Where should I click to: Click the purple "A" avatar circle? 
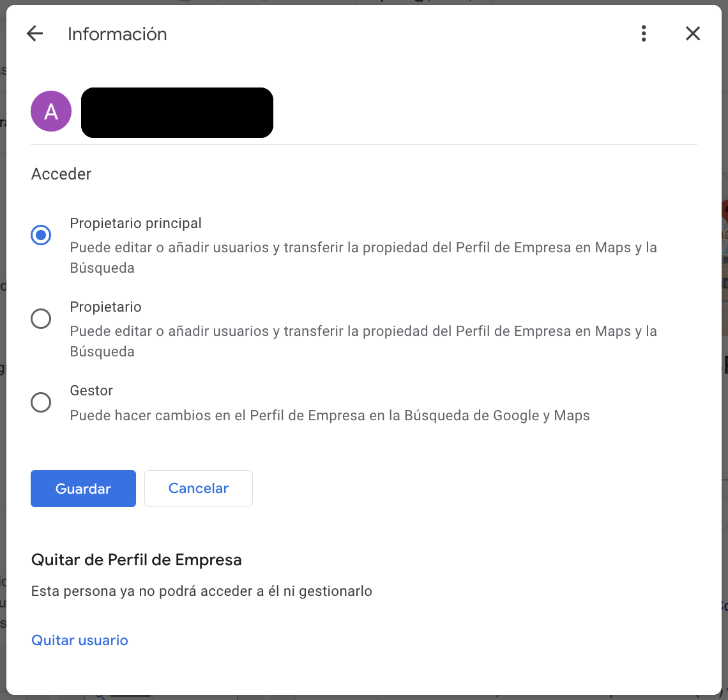(50, 110)
